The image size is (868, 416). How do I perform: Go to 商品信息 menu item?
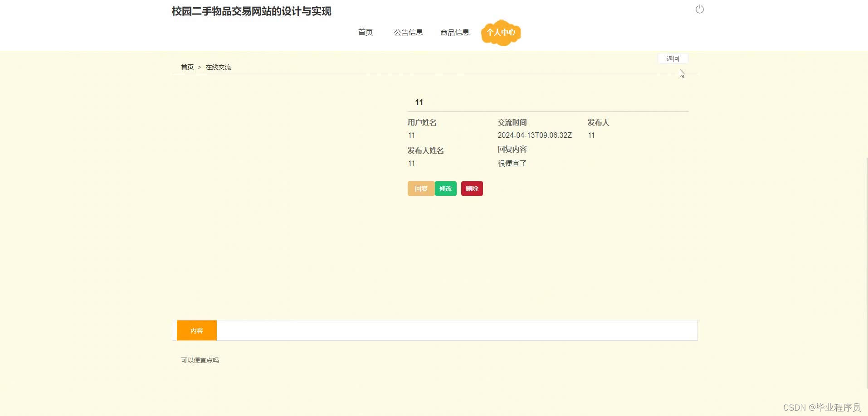pyautogui.click(x=455, y=32)
